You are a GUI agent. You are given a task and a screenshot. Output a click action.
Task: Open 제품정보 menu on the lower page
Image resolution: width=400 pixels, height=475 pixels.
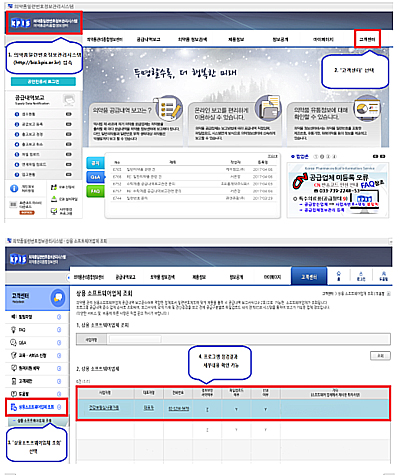pos(199,277)
